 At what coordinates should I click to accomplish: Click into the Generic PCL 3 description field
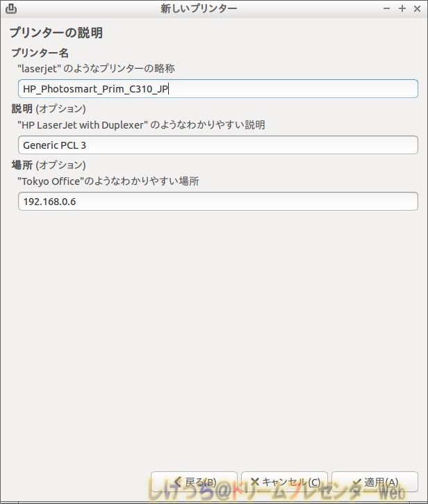[x=218, y=145]
